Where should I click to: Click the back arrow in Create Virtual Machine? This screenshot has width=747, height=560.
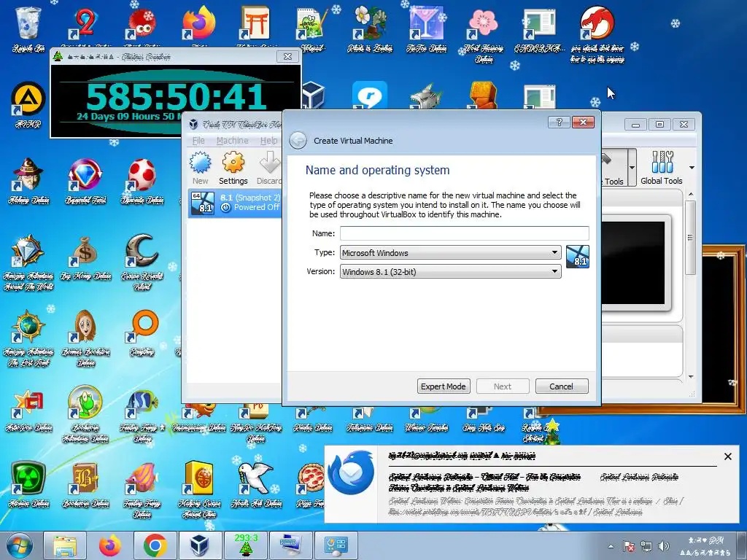click(x=298, y=141)
